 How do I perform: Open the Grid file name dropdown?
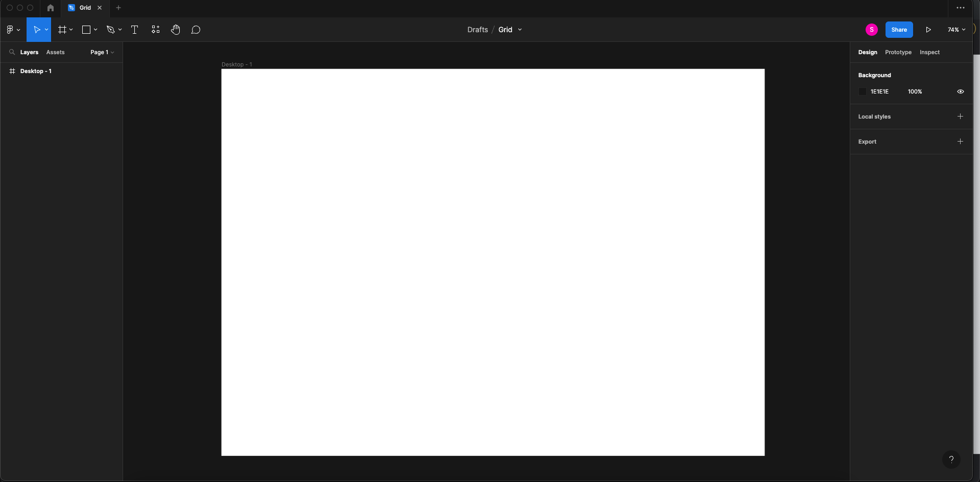coord(519,30)
